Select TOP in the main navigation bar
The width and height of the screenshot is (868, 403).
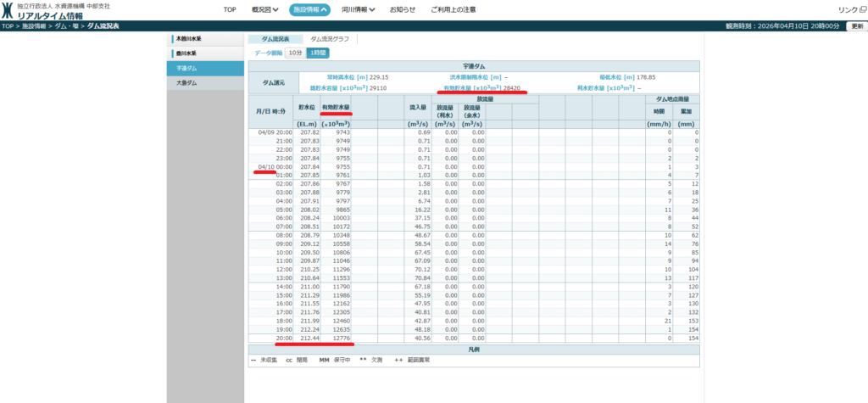(x=229, y=9)
